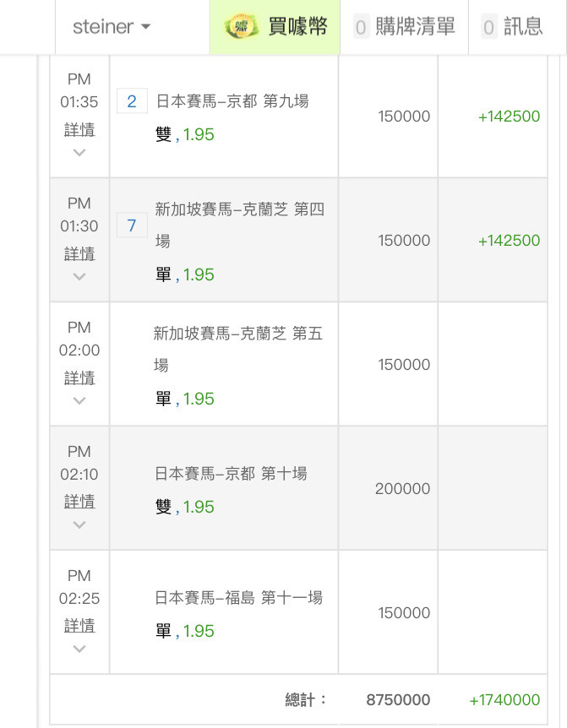567x728 pixels.
Task: Open 詳情 link for PM 02:00 race
Action: coord(79,378)
